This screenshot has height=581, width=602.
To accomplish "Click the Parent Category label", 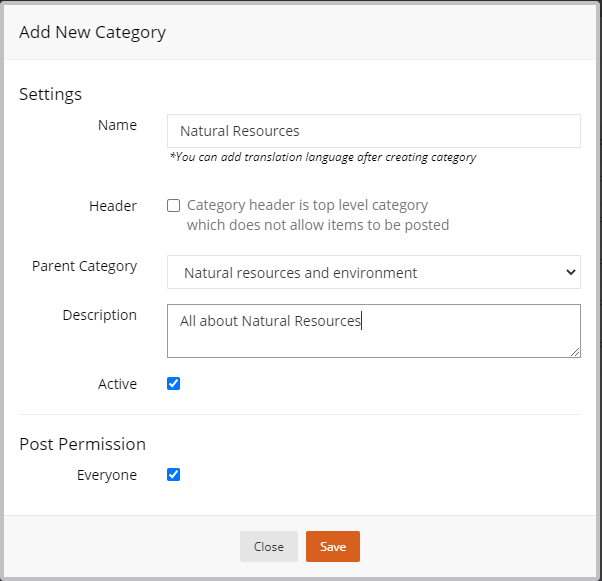I will [x=84, y=266].
